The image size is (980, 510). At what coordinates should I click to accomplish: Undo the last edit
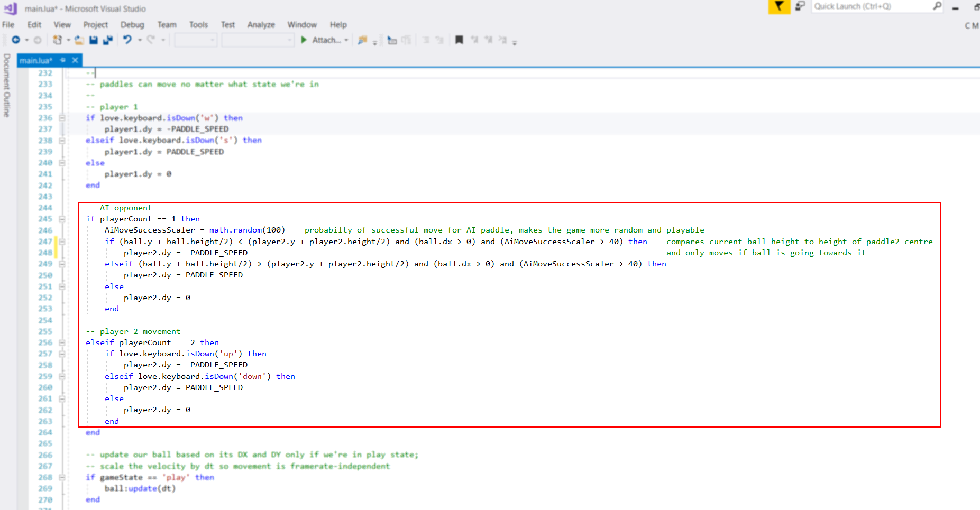click(127, 40)
